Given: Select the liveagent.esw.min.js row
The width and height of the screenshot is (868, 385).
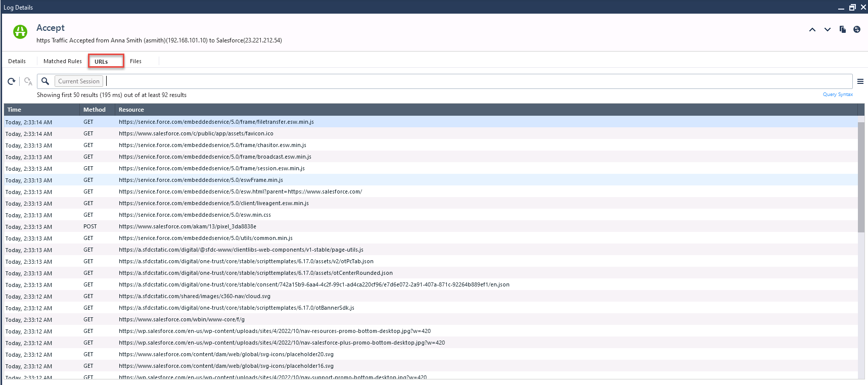Looking at the screenshot, I should (x=431, y=203).
